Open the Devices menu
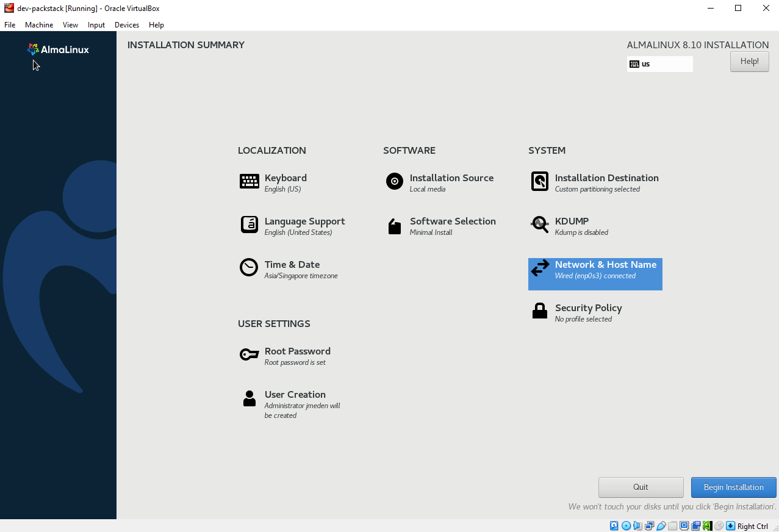The width and height of the screenshot is (779, 532). (126, 25)
